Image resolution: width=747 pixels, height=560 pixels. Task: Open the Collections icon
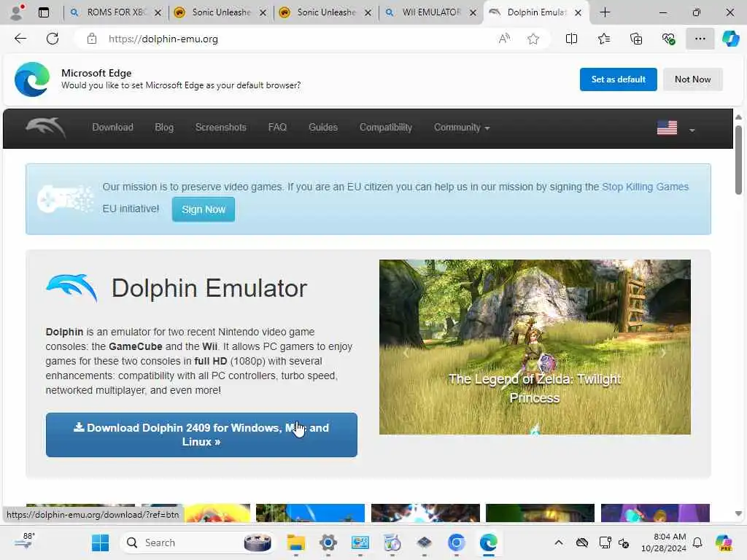[636, 39]
